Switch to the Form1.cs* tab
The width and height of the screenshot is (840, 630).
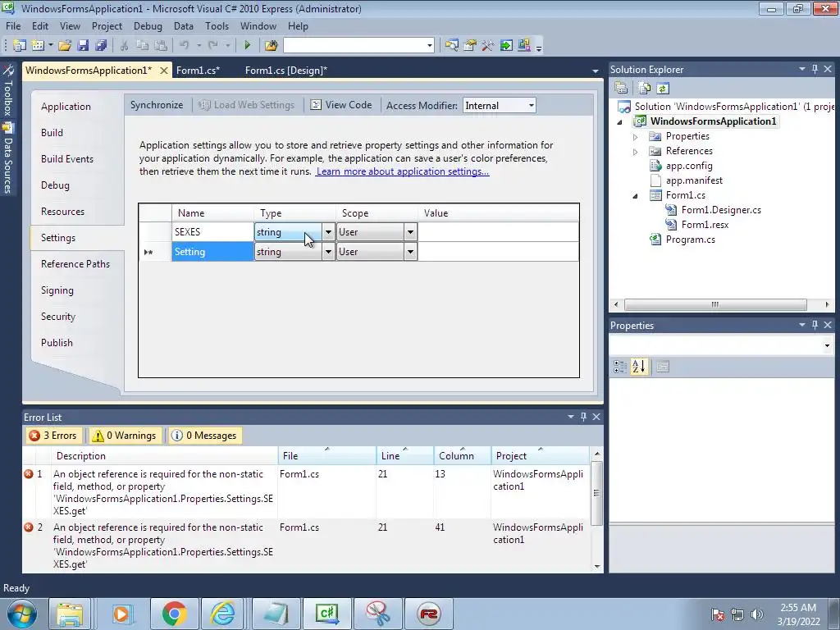pos(199,71)
